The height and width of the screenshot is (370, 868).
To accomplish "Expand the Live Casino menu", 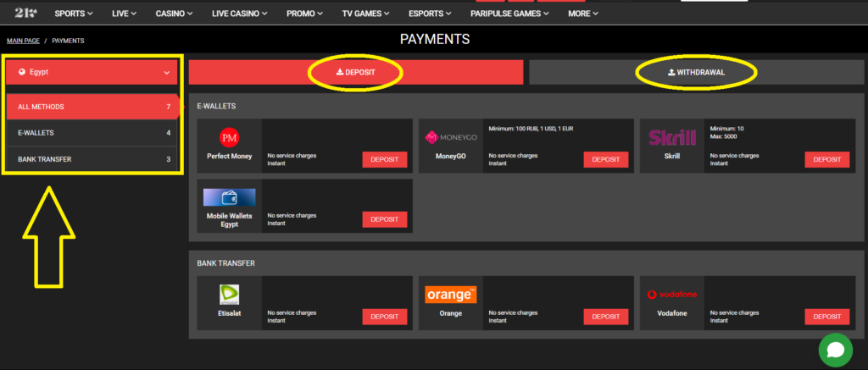I will [240, 14].
